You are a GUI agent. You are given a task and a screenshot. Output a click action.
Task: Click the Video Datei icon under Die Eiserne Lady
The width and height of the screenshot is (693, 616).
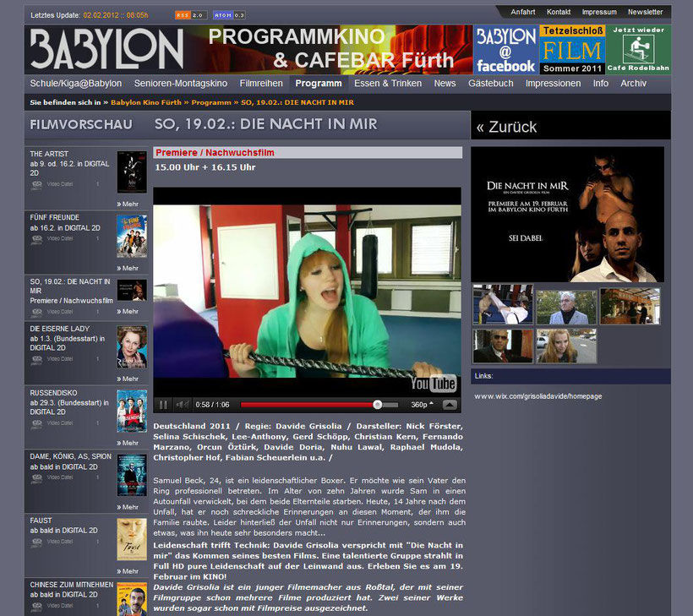pos(36,360)
